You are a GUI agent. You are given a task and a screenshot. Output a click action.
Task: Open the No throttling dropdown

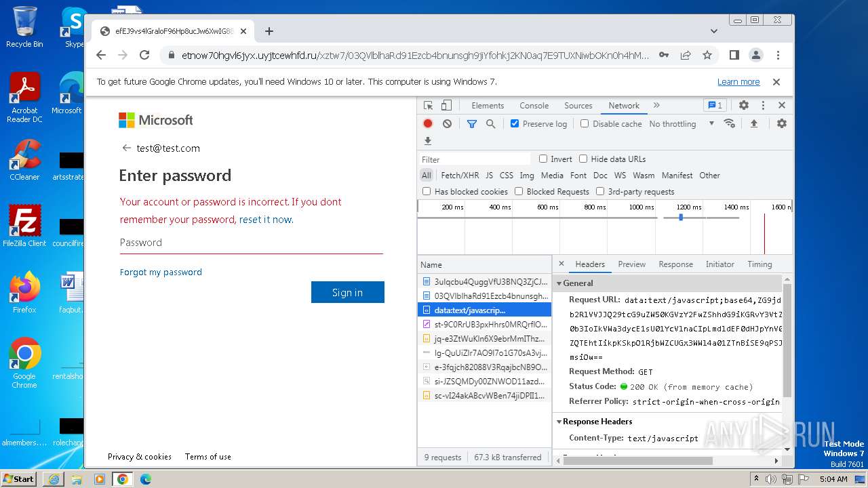tap(682, 124)
